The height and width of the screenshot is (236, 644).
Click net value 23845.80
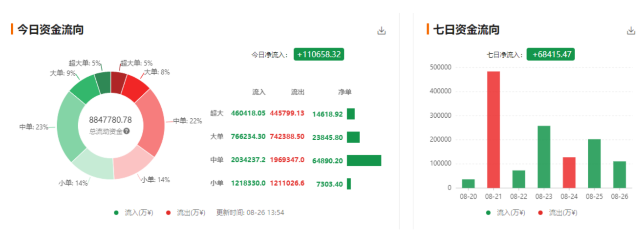[x=327, y=137]
